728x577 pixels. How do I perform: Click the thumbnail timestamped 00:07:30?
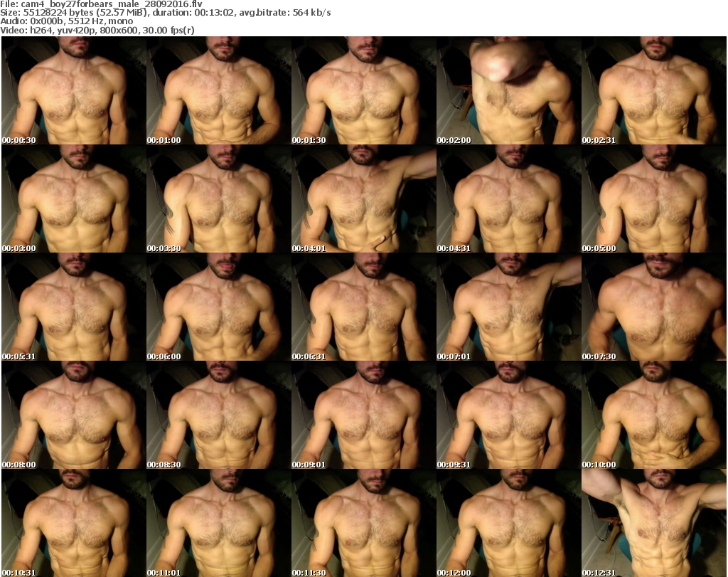(x=653, y=307)
